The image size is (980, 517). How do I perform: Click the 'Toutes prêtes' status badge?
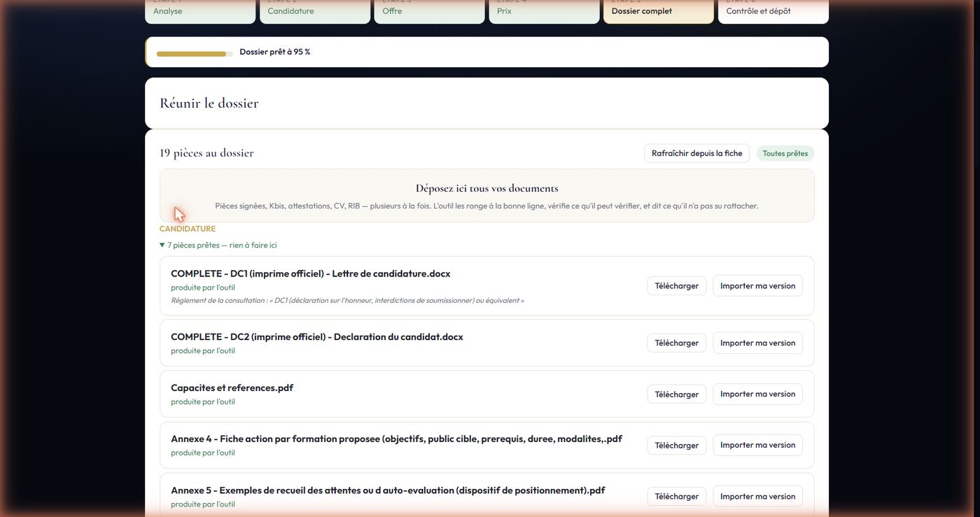[x=785, y=153]
